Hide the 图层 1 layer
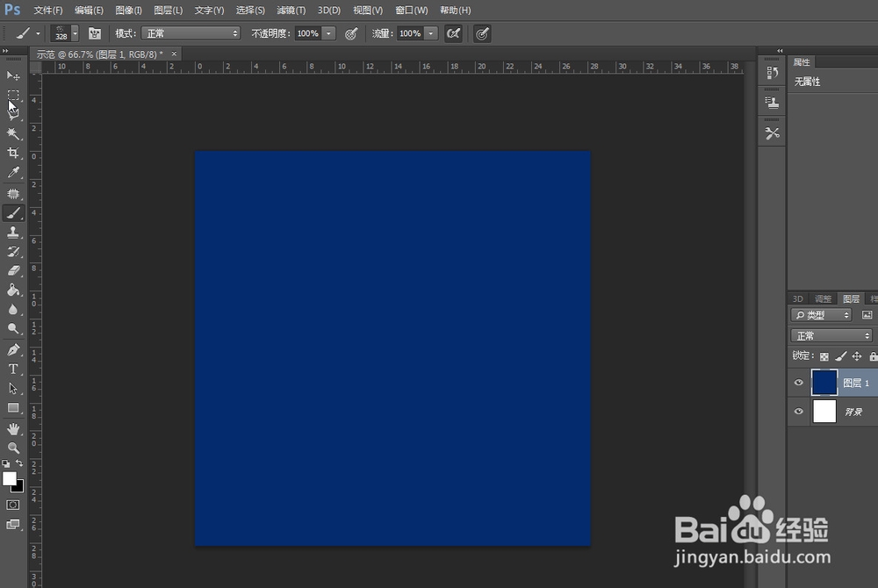Screen dimensions: 878x588 pyautogui.click(x=798, y=382)
